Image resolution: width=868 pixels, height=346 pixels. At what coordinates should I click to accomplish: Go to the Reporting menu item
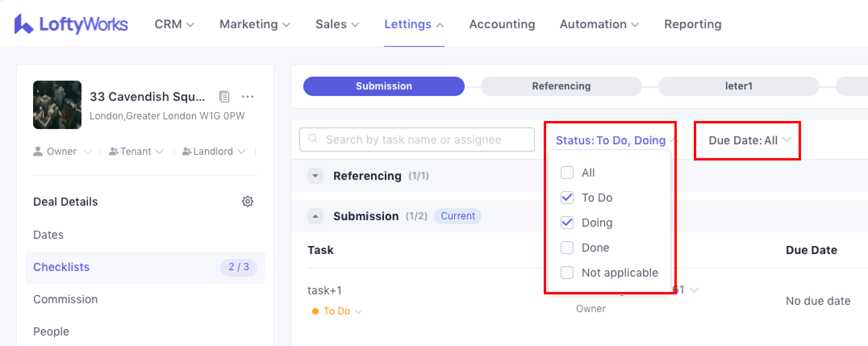pos(693,24)
